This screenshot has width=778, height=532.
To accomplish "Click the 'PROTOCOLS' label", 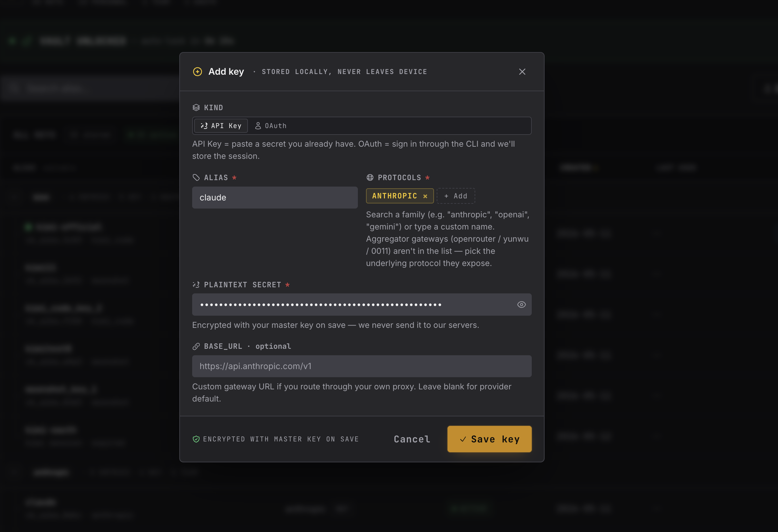I will point(399,177).
